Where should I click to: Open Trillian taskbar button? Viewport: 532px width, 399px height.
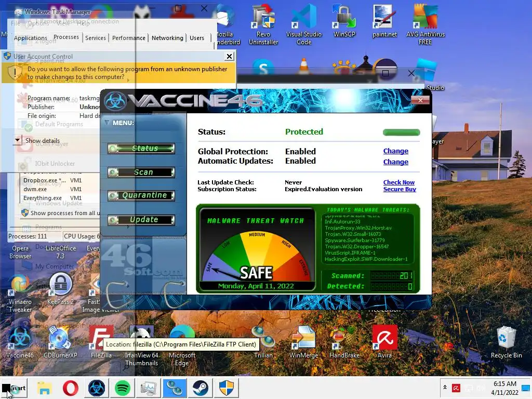pyautogui.click(x=175, y=388)
